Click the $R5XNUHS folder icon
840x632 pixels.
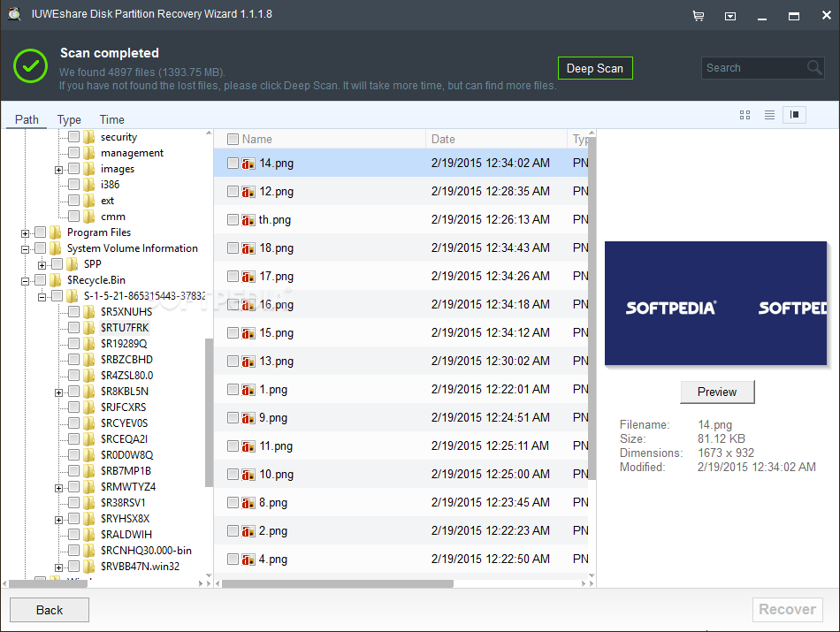[x=89, y=312]
